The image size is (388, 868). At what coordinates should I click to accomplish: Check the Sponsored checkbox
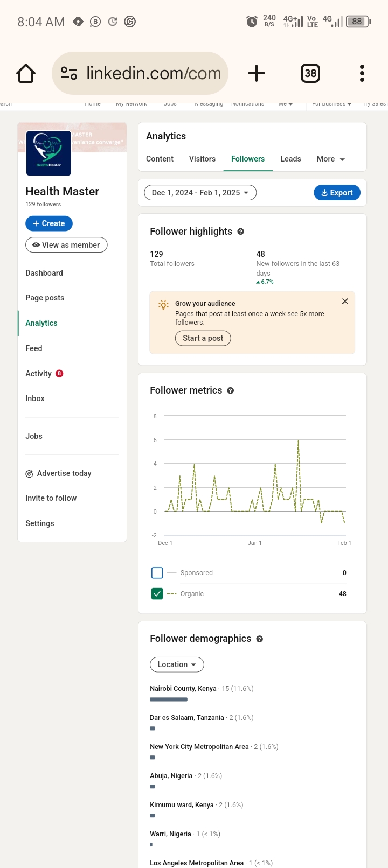click(157, 573)
